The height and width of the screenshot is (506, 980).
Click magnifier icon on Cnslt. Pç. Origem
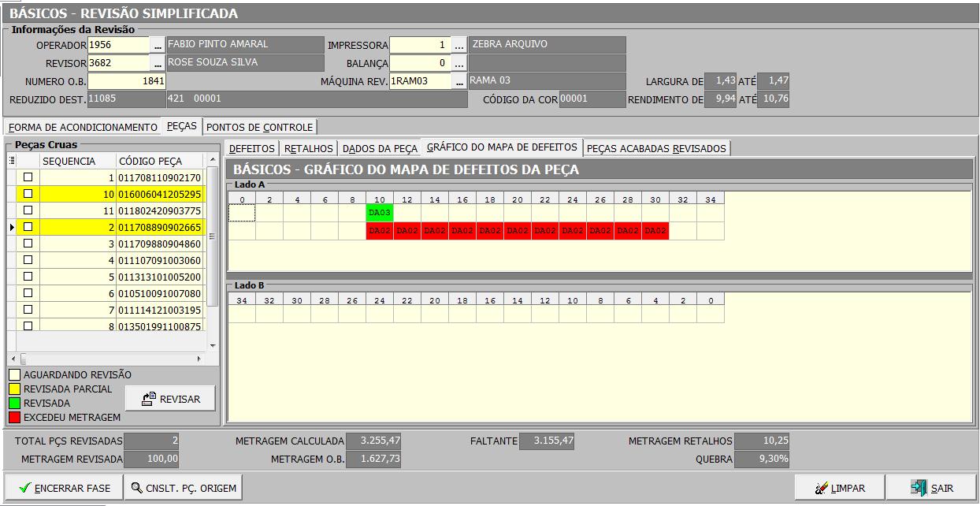coord(138,488)
